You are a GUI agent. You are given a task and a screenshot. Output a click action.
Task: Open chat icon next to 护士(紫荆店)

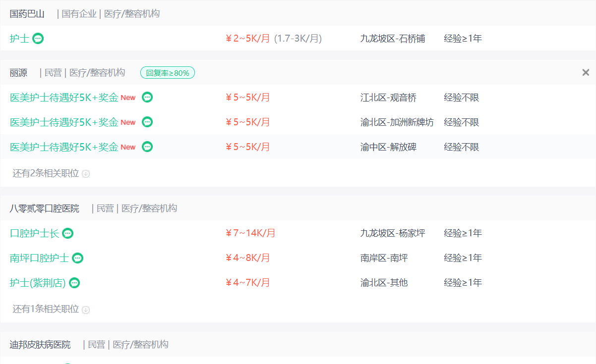point(74,283)
